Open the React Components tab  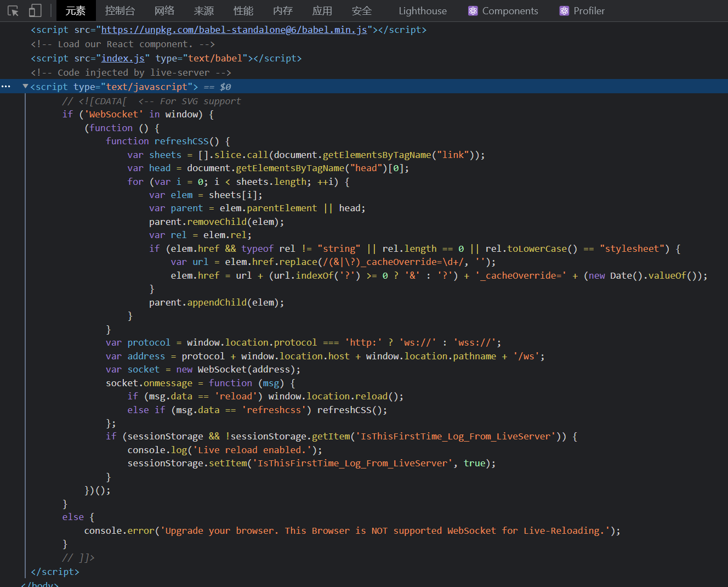coord(503,11)
